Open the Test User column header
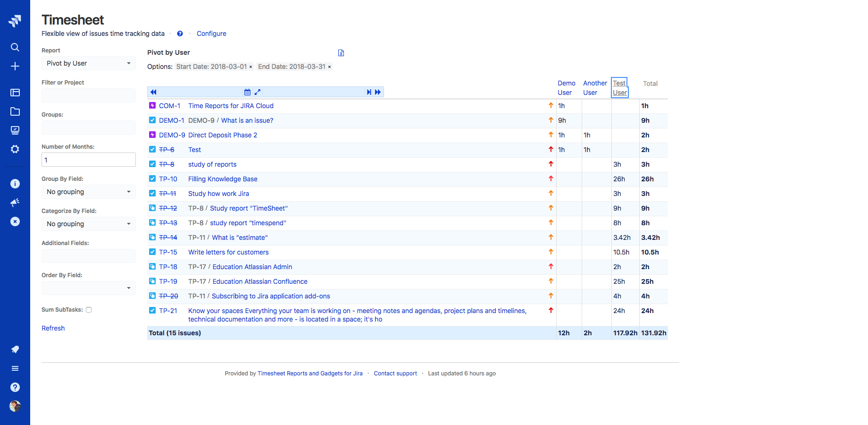This screenshot has height=425, width=868. (x=619, y=88)
